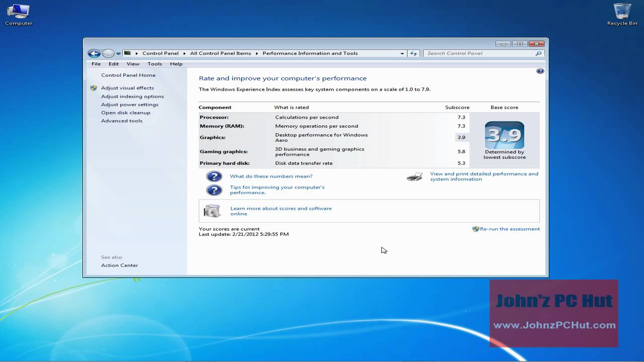This screenshot has height=362, width=644.
Task: Open the View menu
Action: [133, 64]
